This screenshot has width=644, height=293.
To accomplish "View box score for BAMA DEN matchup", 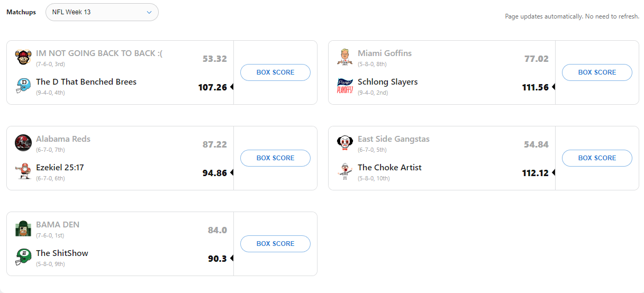I will [x=275, y=244].
